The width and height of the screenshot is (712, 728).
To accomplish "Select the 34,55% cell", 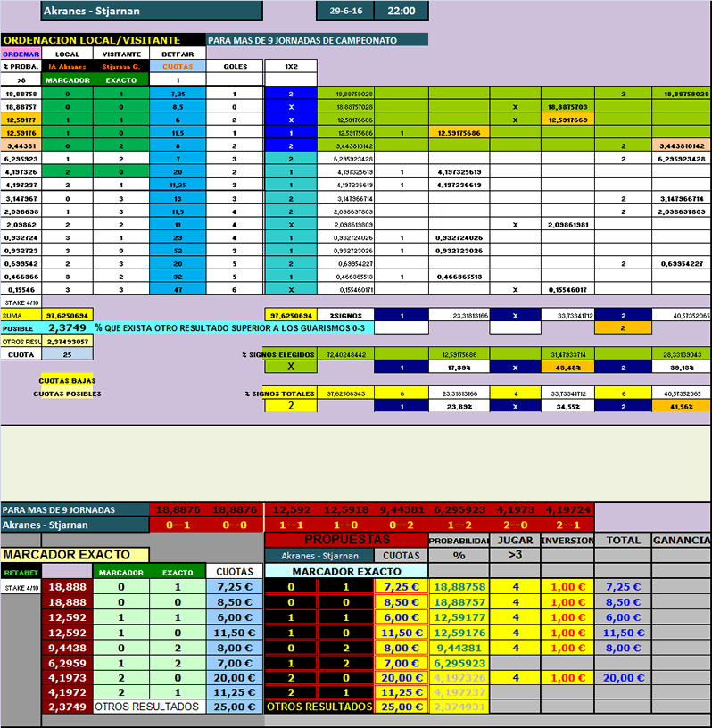I will coord(567,407).
